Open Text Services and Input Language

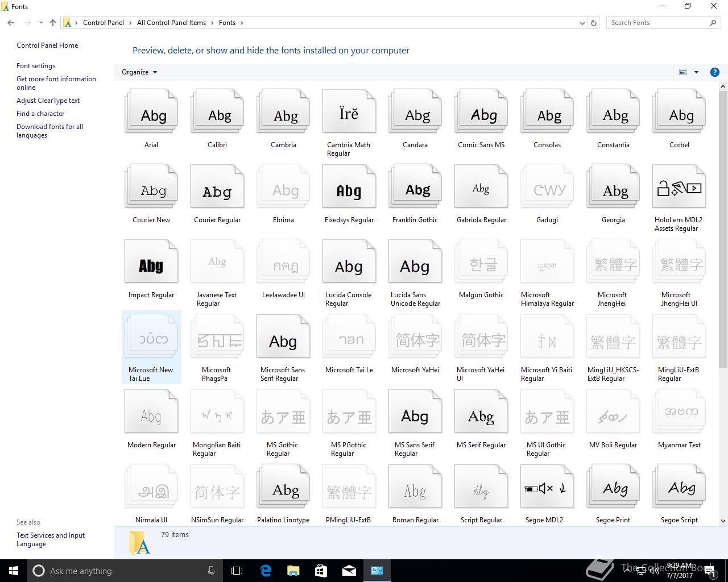click(51, 539)
